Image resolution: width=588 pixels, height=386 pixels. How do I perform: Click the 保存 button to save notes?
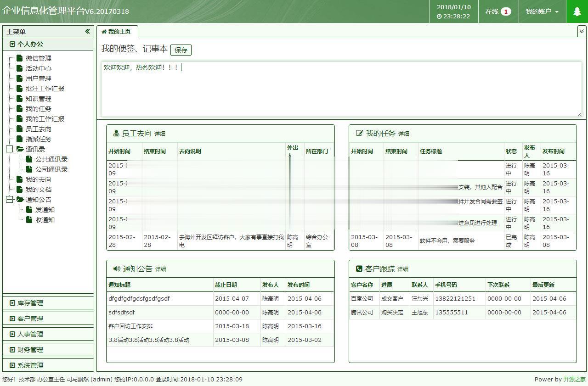pyautogui.click(x=181, y=50)
